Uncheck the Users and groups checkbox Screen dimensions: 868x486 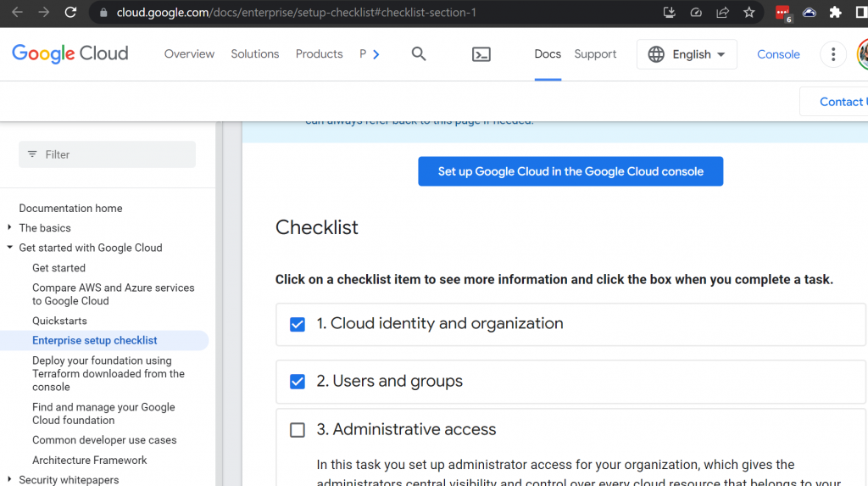[298, 382]
